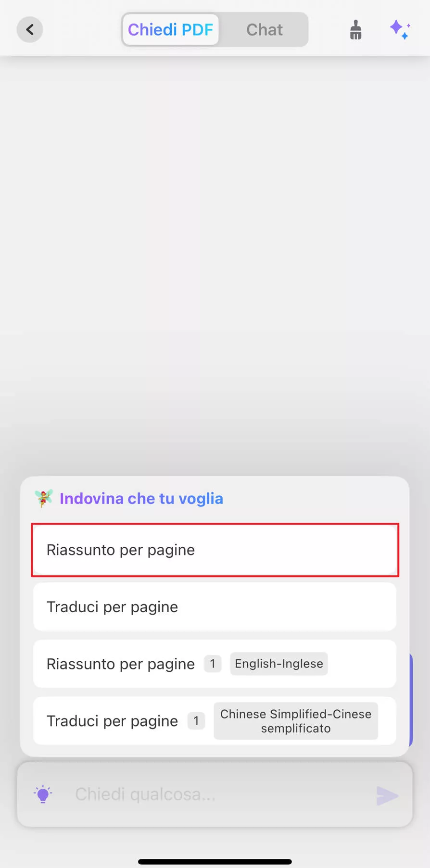Viewport: 430px width, 868px height.
Task: Change page number badge on Traduci row
Action: (x=196, y=721)
